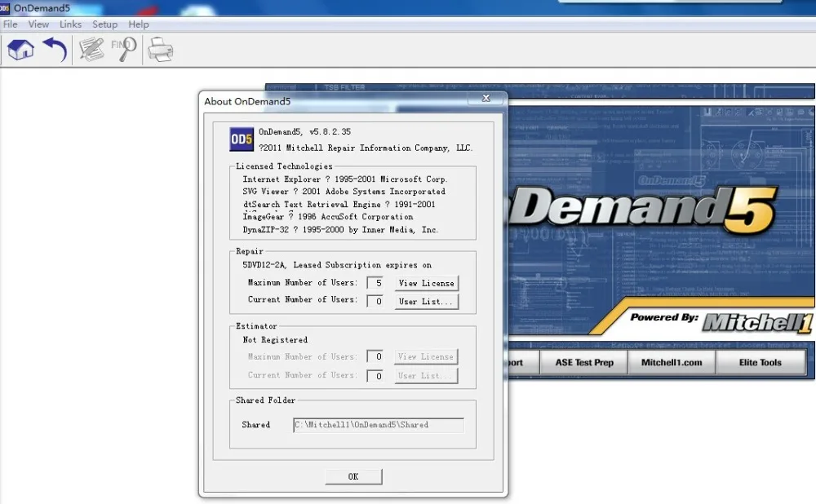The image size is (816, 504).
Task: Click User List button under Repair
Action: tap(426, 301)
